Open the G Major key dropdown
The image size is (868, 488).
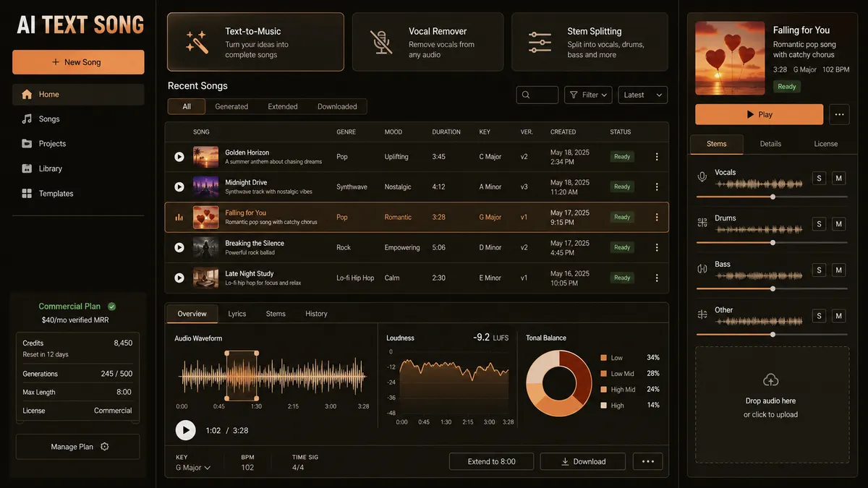tap(193, 468)
